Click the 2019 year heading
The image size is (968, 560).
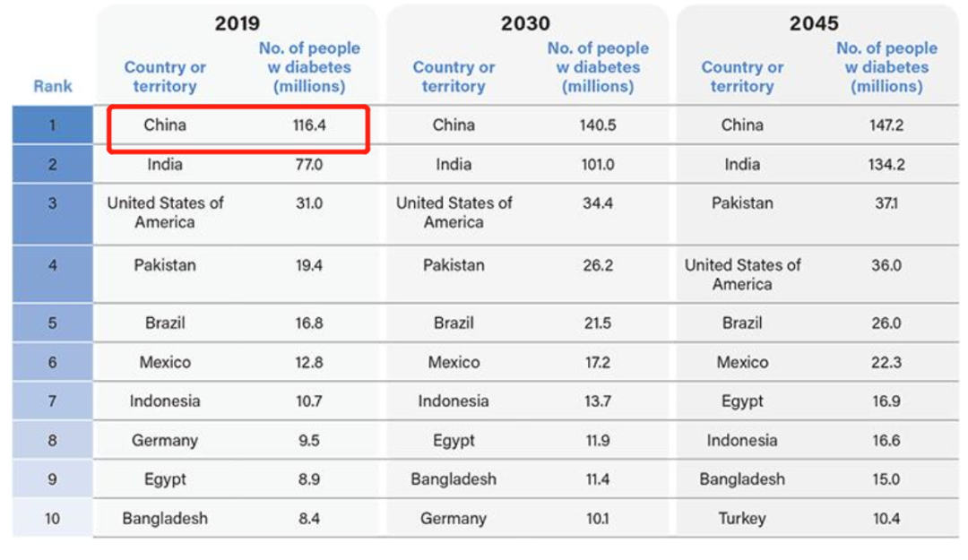tap(237, 23)
